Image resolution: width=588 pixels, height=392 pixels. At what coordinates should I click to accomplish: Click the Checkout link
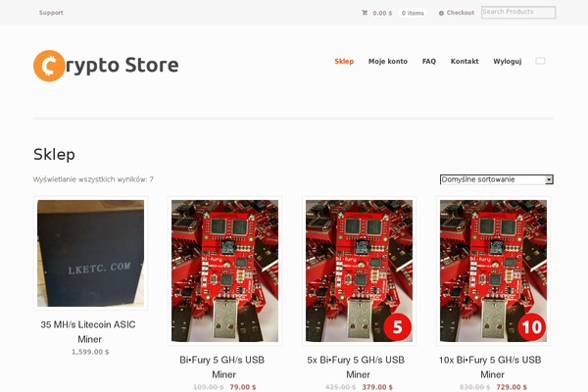click(461, 13)
